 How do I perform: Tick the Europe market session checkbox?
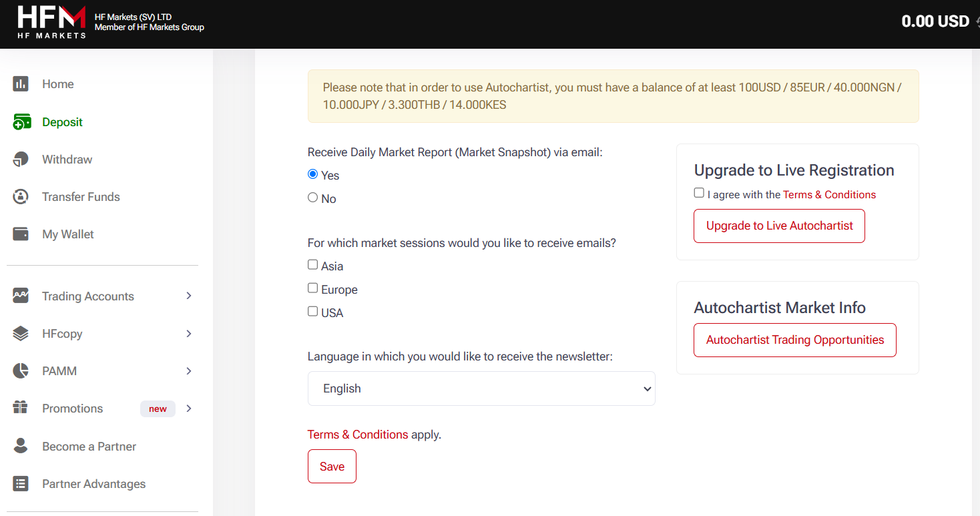pyautogui.click(x=312, y=288)
